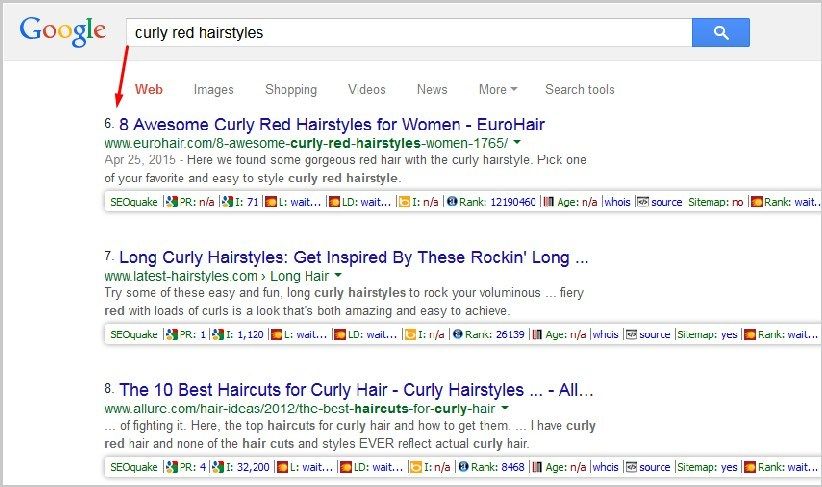
Task: Click Age icon in allure SEOquake bar
Action: click(537, 467)
